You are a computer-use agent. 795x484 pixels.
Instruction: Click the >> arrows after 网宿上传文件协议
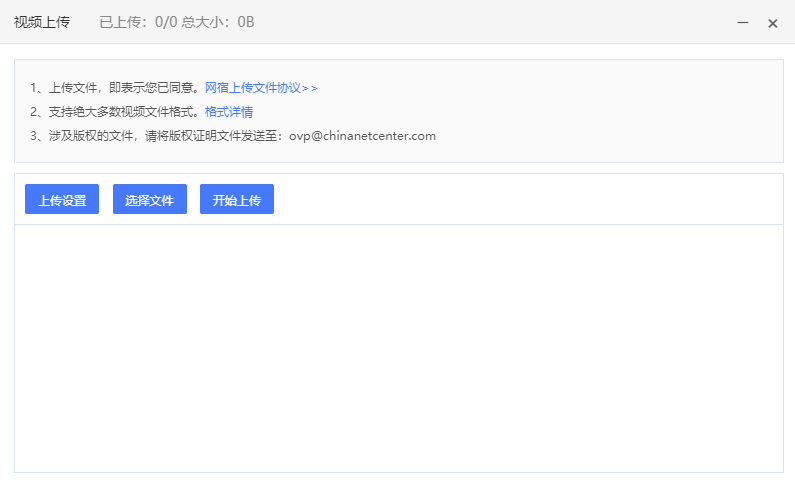point(310,88)
